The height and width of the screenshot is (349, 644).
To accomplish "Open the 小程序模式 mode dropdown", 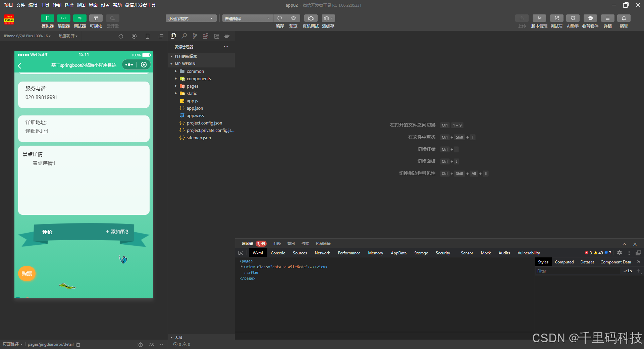I will tap(191, 18).
